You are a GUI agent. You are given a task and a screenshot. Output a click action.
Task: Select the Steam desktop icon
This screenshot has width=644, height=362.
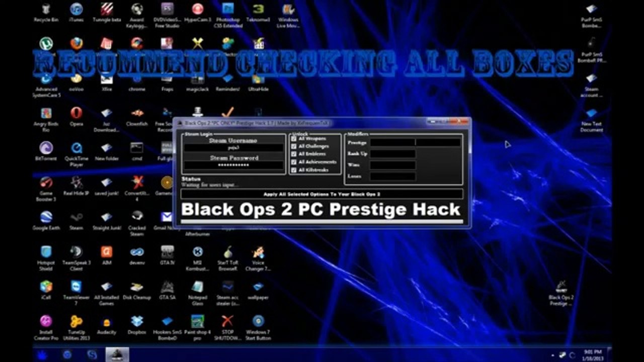point(76,221)
